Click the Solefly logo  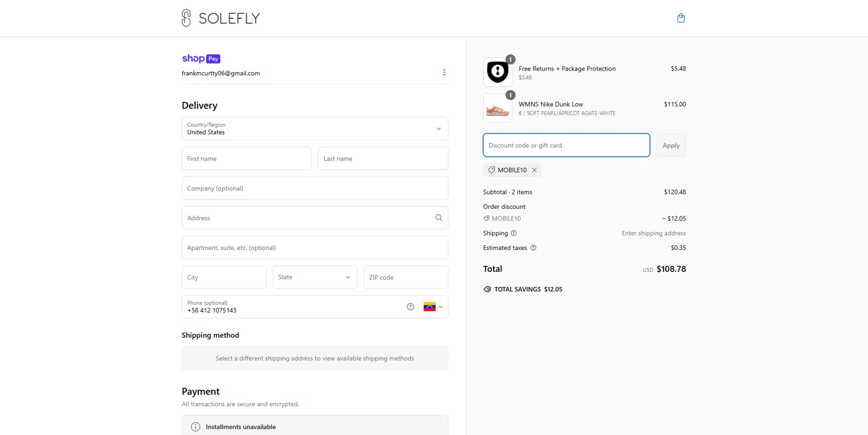click(x=220, y=18)
